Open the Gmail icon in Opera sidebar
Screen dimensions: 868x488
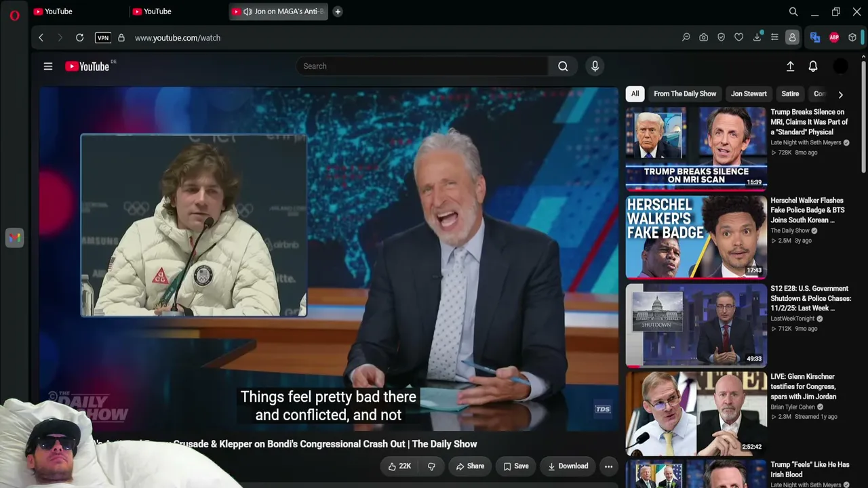coord(14,238)
